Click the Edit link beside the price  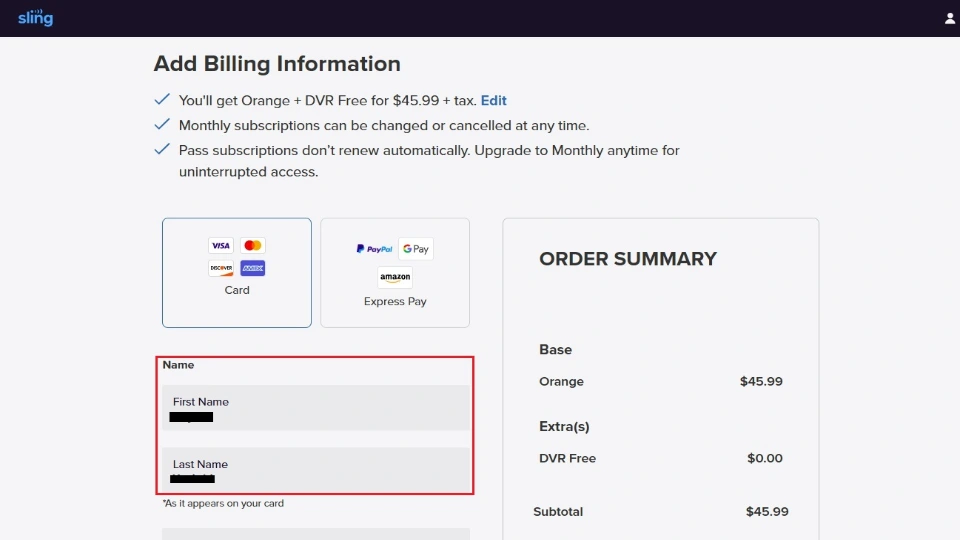tap(494, 101)
